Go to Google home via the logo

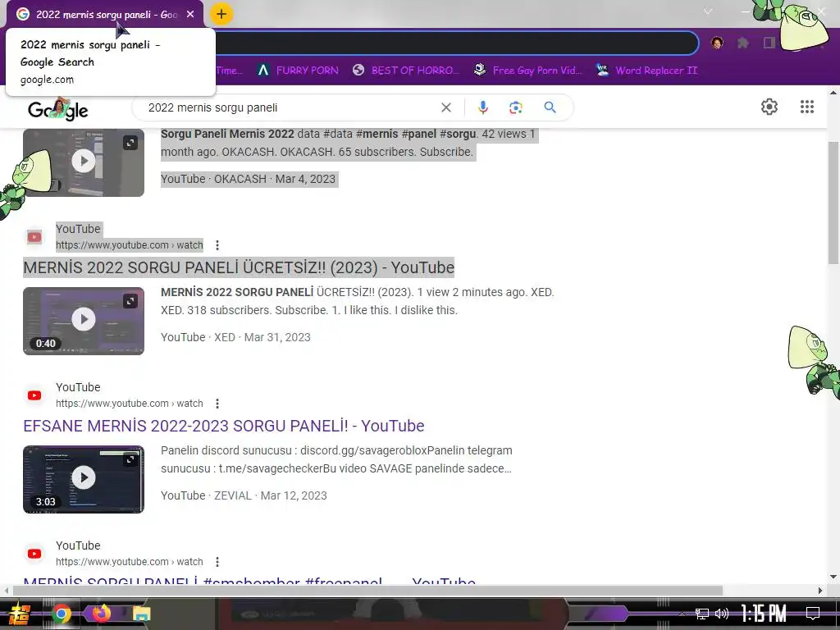tap(58, 109)
